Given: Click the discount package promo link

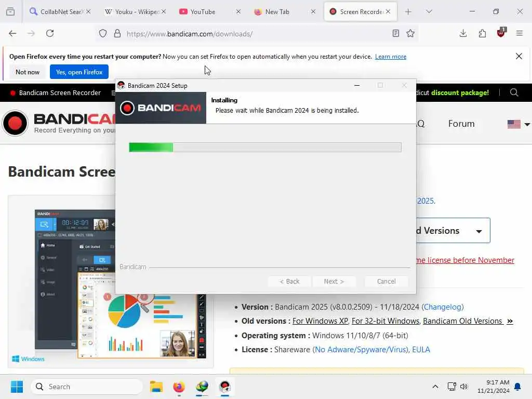Looking at the screenshot, I should tap(460, 92).
